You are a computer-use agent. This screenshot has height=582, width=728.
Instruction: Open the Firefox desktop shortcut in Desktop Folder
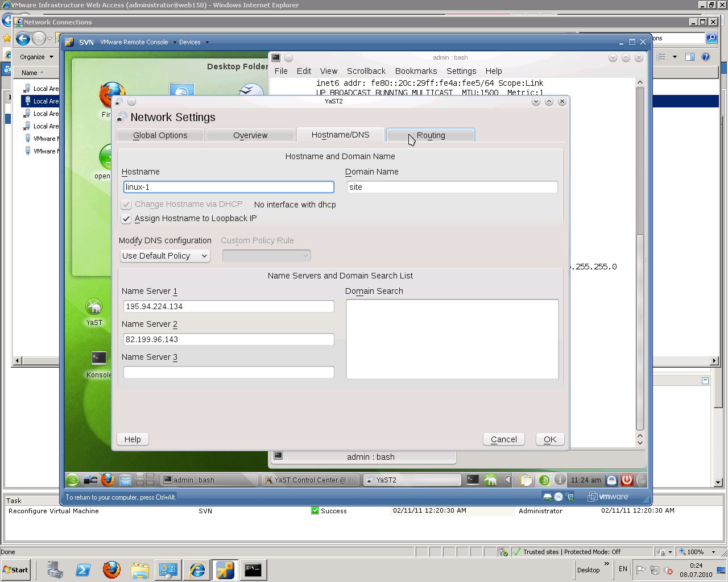(112, 94)
